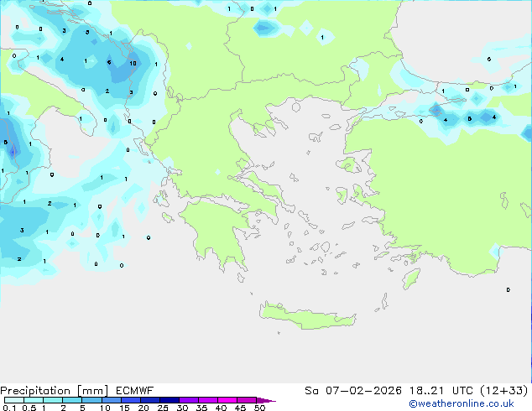Pick the 30–35 mm purple swatch

(188, 400)
